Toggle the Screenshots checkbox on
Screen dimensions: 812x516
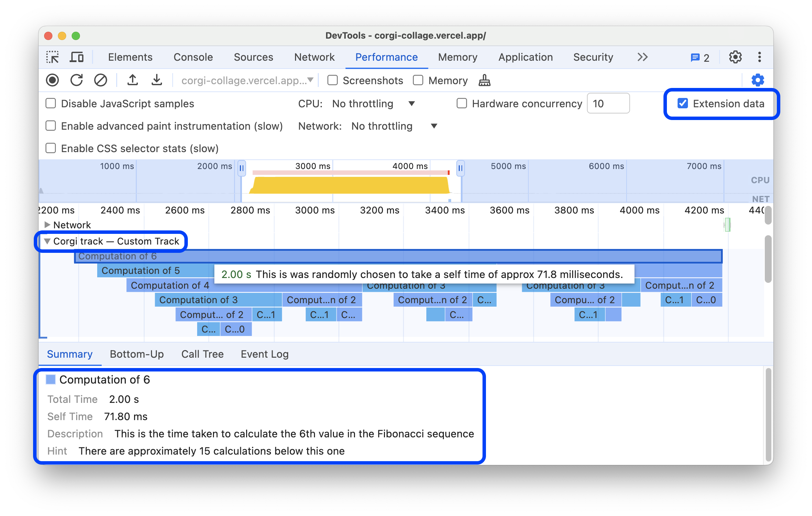pos(332,81)
